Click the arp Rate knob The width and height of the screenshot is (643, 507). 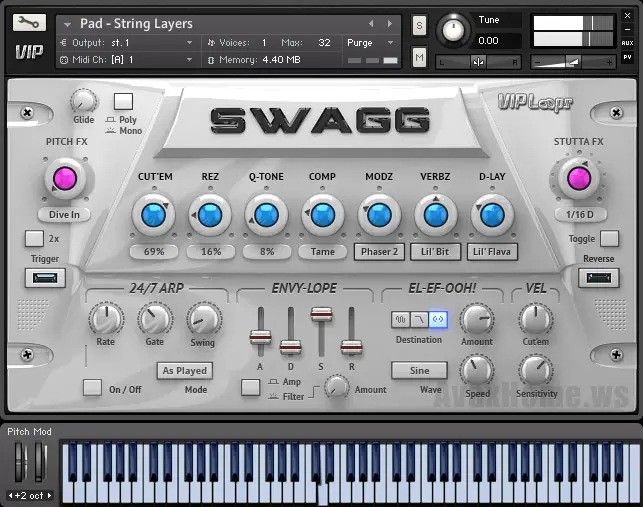(106, 319)
